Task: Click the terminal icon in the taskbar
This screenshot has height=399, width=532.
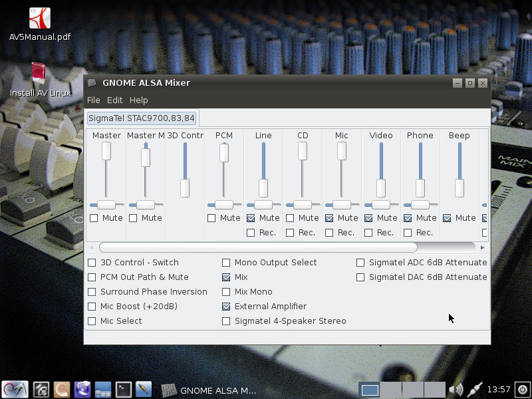Action: point(124,390)
